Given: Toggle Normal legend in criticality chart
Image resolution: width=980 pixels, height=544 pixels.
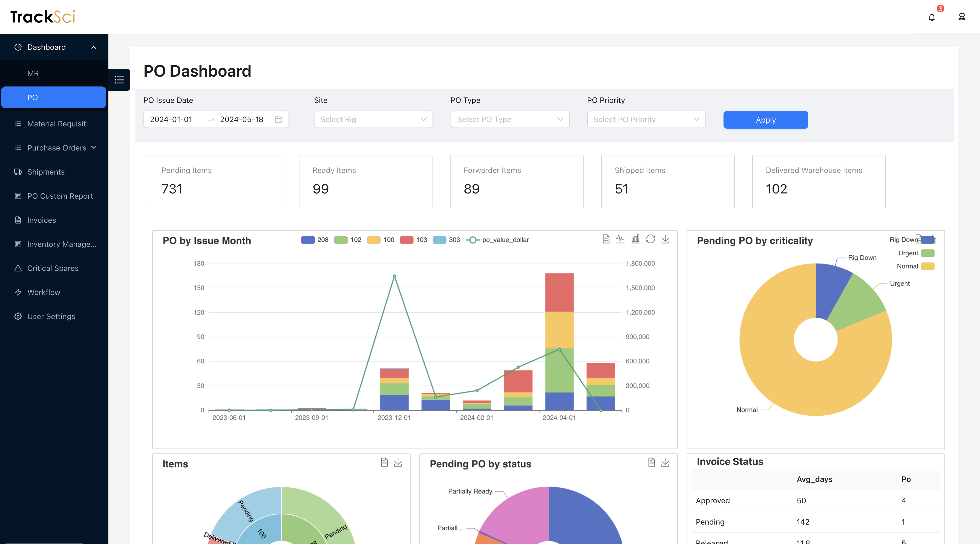Looking at the screenshot, I should (x=915, y=266).
